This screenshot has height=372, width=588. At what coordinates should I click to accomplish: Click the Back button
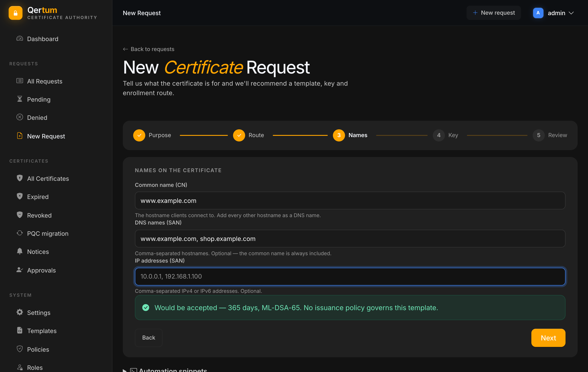click(149, 338)
